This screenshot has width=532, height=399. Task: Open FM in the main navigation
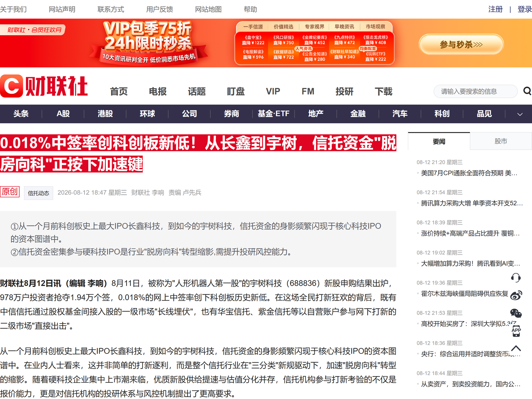click(308, 91)
